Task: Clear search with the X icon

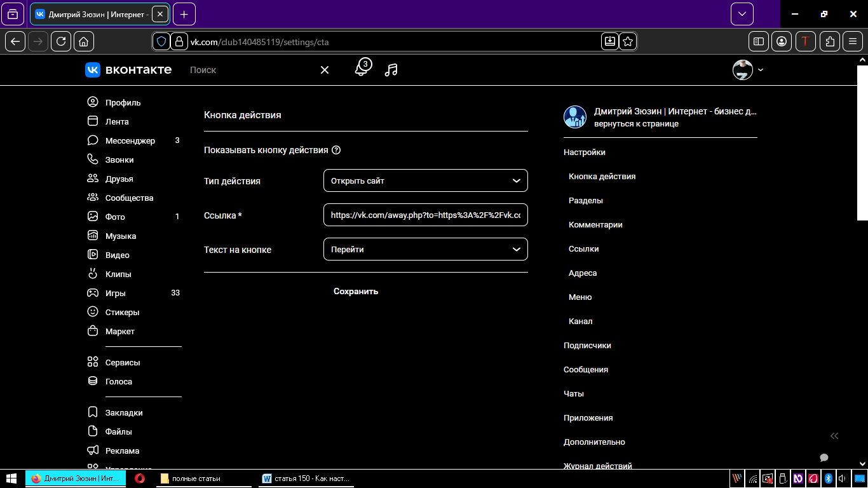Action: (x=325, y=70)
